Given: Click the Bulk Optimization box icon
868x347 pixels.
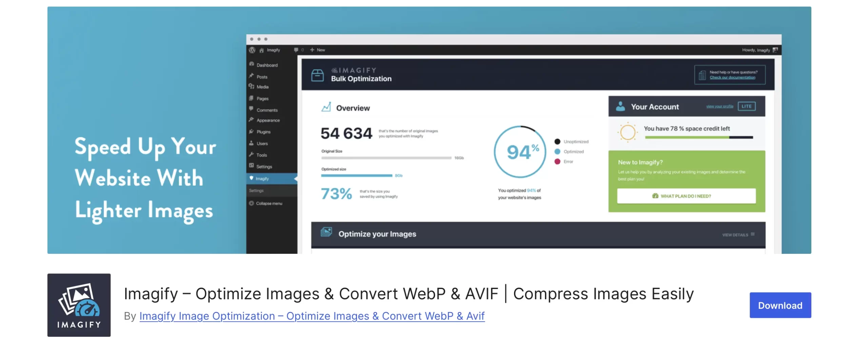Looking at the screenshot, I should click(317, 75).
